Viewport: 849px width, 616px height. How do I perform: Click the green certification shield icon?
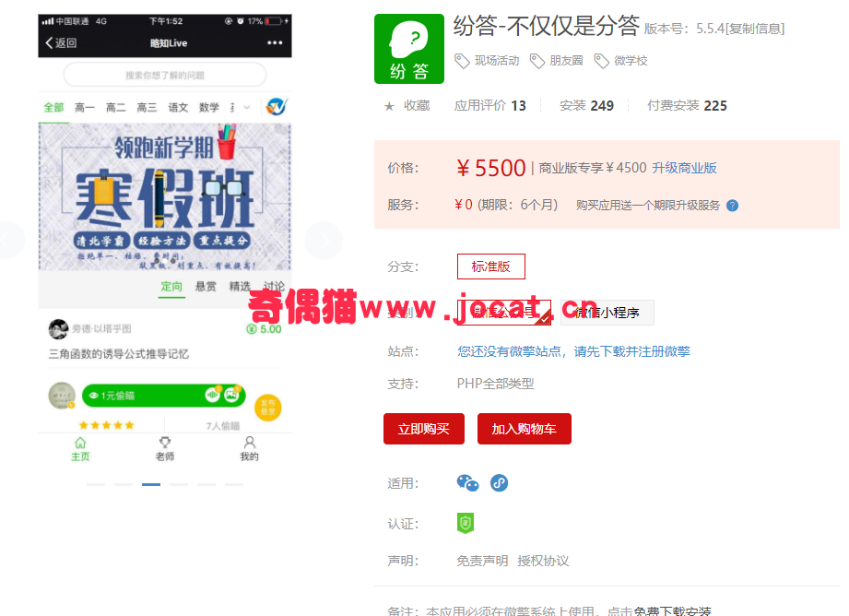466,523
